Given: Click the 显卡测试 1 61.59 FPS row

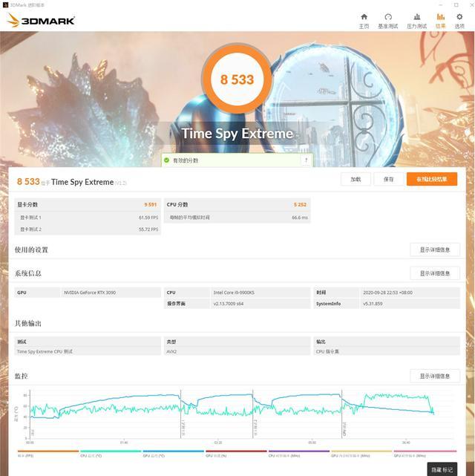Looking at the screenshot, I should pyautogui.click(x=88, y=218).
